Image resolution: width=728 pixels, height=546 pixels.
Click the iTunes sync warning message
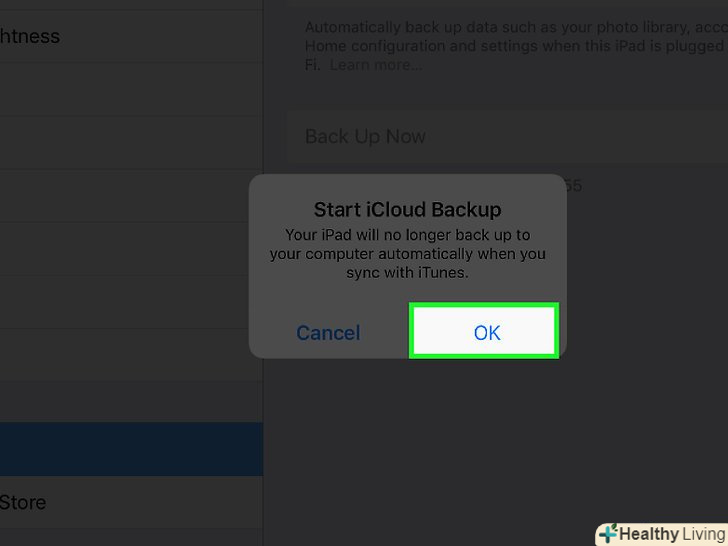tap(407, 253)
